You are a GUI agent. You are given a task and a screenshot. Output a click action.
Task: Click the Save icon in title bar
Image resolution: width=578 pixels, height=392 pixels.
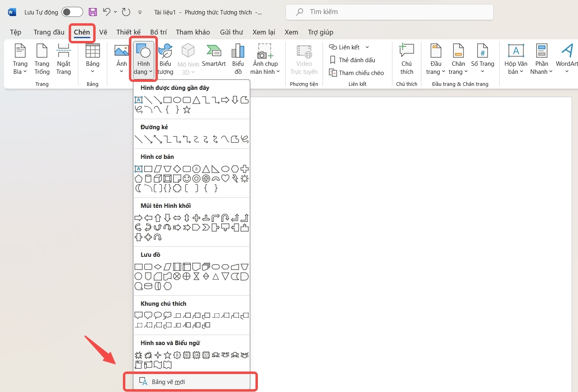93,12
